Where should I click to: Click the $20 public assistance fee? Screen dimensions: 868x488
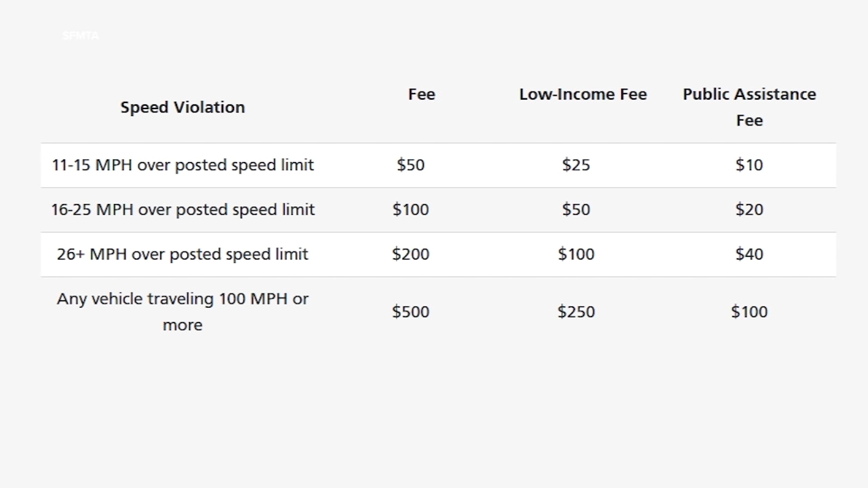(x=749, y=209)
